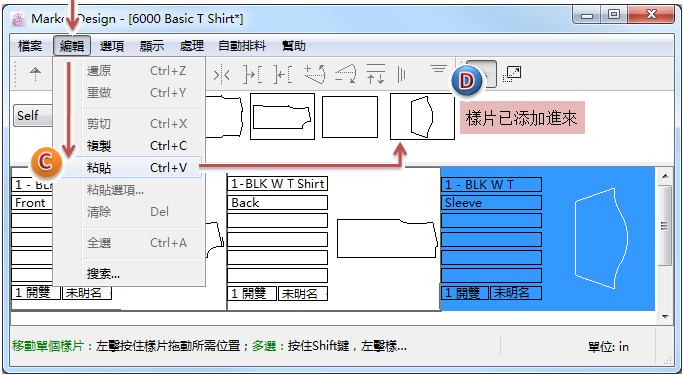Click the Marker Design application icon
This screenshot has height=375, width=684.
point(18,19)
